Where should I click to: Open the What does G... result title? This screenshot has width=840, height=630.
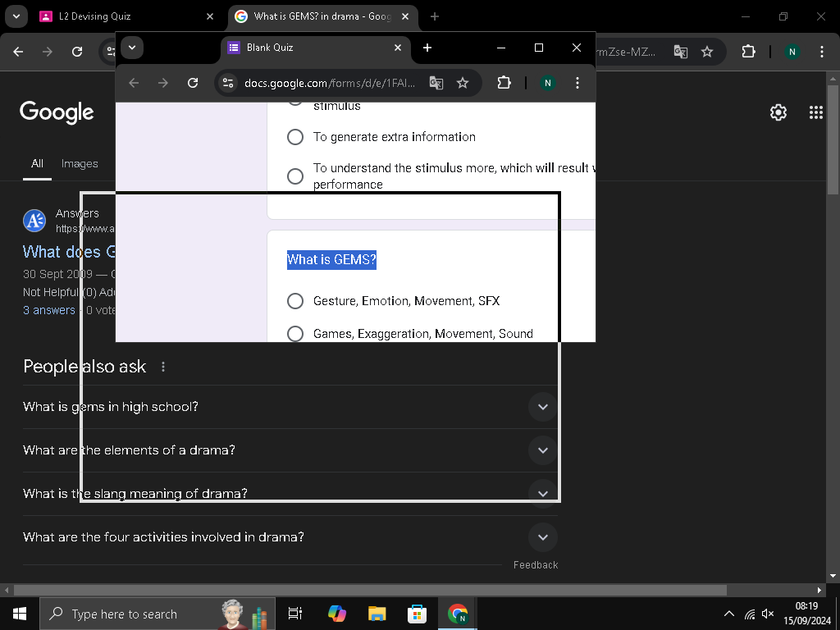[x=69, y=252]
